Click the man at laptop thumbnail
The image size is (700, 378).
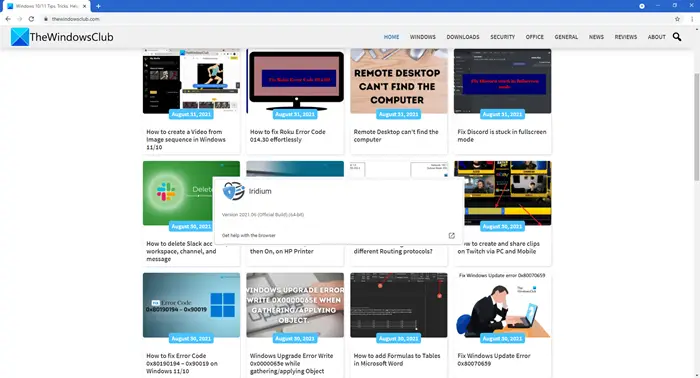click(503, 305)
